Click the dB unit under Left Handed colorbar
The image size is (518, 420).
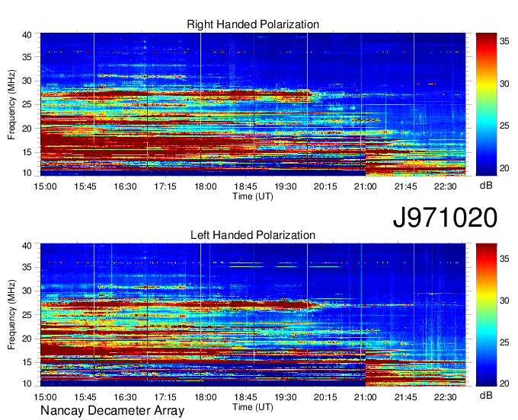(486, 396)
